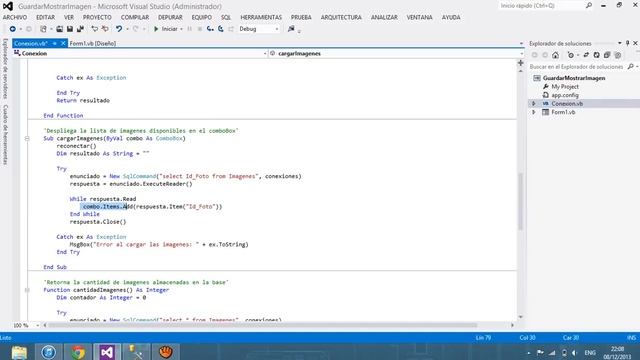Click the Collapse All icon in Solution Explorer
Image resolution: width=640 pixels, height=360 pixels.
[x=607, y=55]
